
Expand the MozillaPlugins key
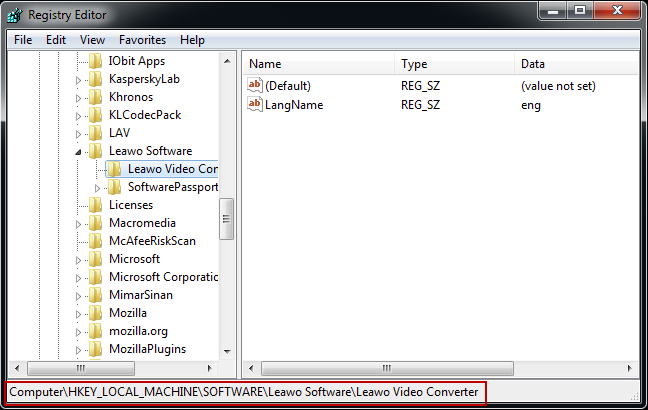[x=78, y=350]
